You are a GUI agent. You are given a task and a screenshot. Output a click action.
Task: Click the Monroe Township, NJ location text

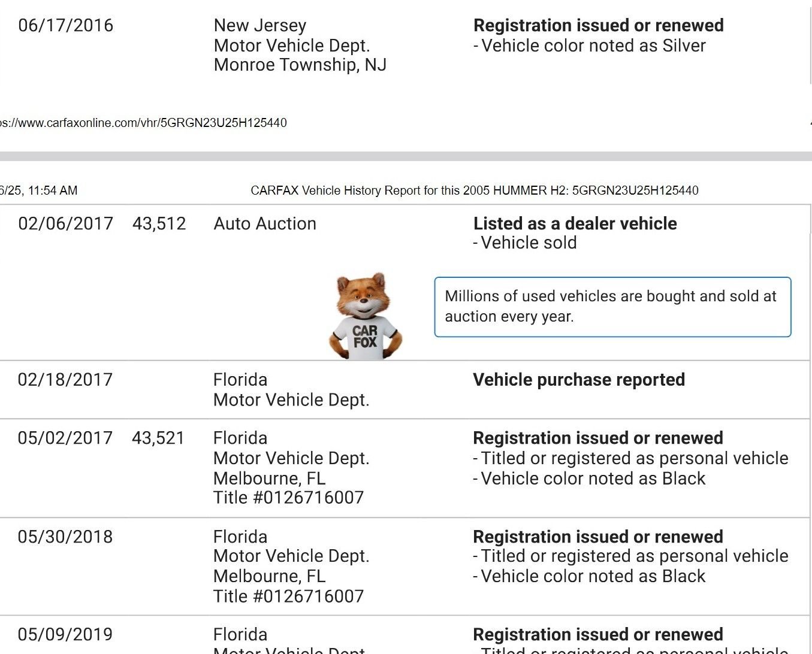coord(300,65)
